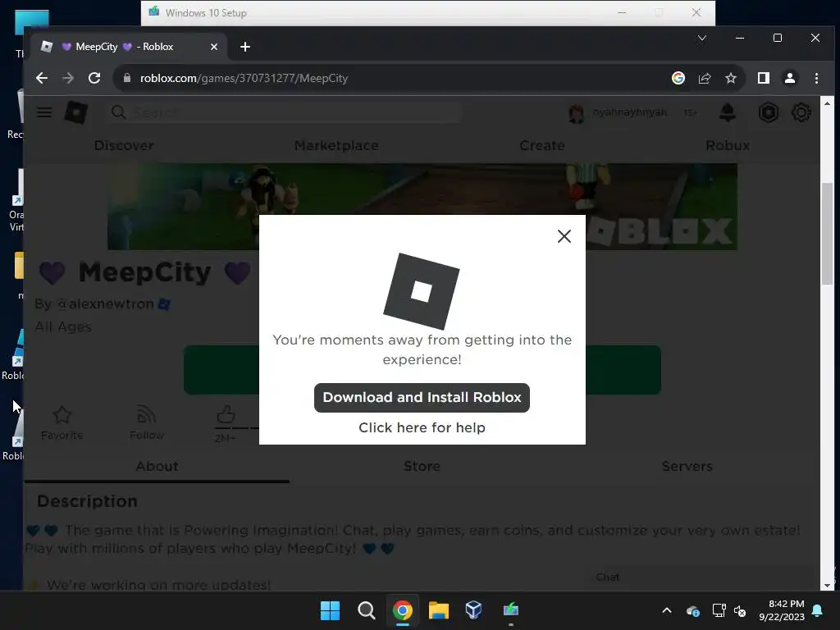This screenshot has height=630, width=840.
Task: Open VirtualBox taskbar icon
Action: tap(473, 610)
